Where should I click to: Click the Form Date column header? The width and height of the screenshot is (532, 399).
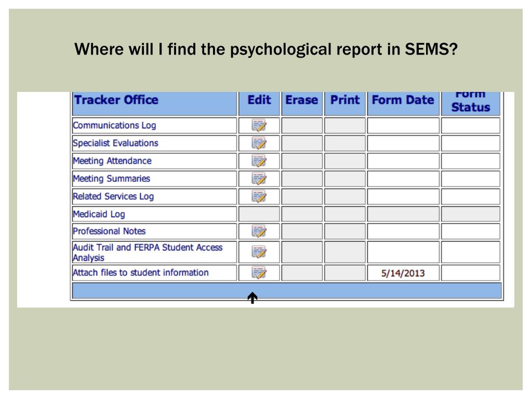tap(403, 103)
